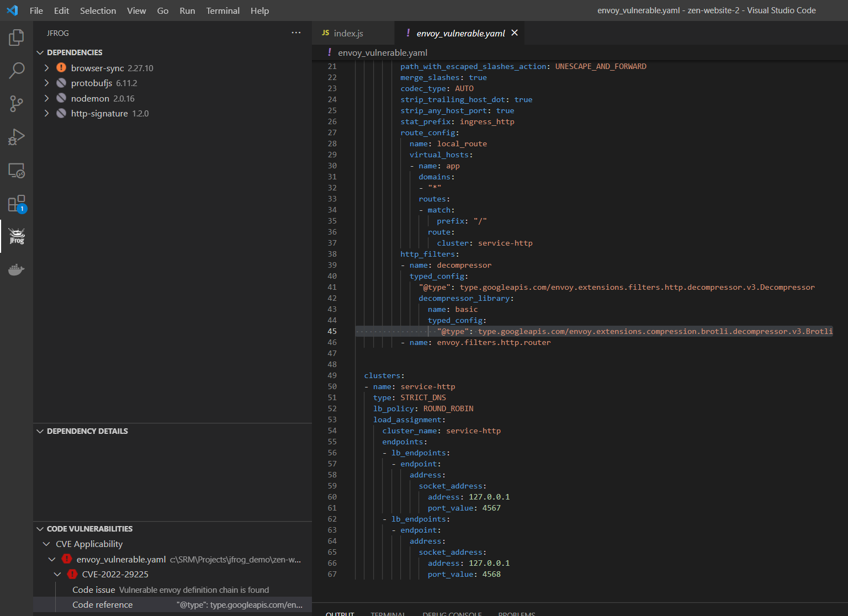
Task: Open the Explorer view in the activity bar
Action: tap(16, 38)
